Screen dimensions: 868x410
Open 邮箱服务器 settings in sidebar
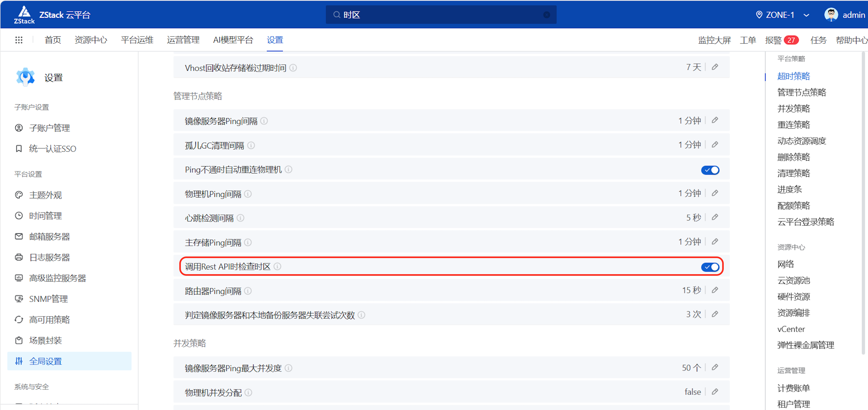click(x=49, y=237)
